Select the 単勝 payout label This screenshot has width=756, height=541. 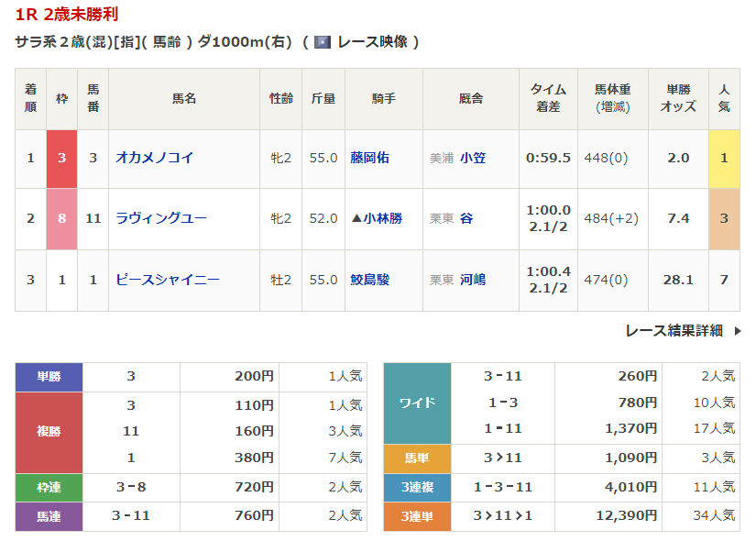pos(49,376)
